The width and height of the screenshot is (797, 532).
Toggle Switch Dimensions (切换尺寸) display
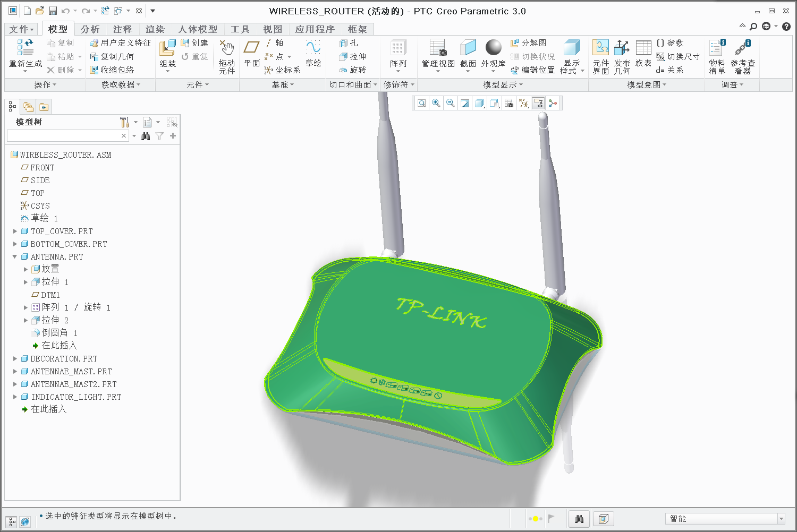[x=678, y=56]
